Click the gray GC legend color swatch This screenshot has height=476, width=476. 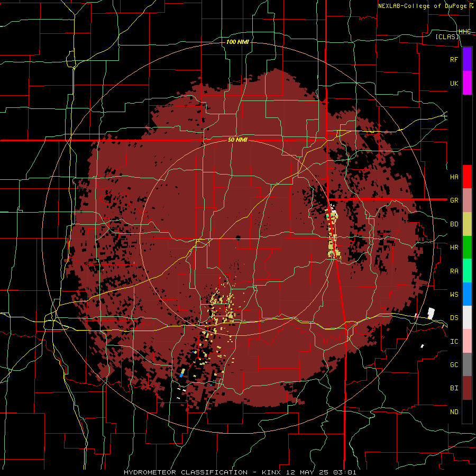click(x=467, y=364)
